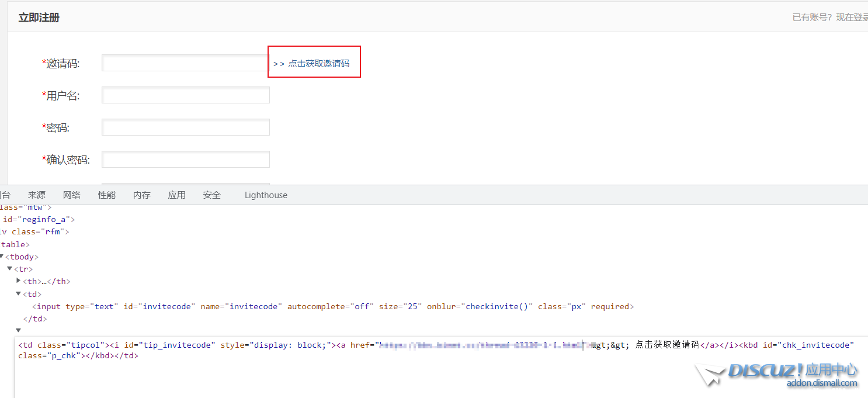
Task: Go to the 应用 application tab
Action: pyautogui.click(x=177, y=195)
